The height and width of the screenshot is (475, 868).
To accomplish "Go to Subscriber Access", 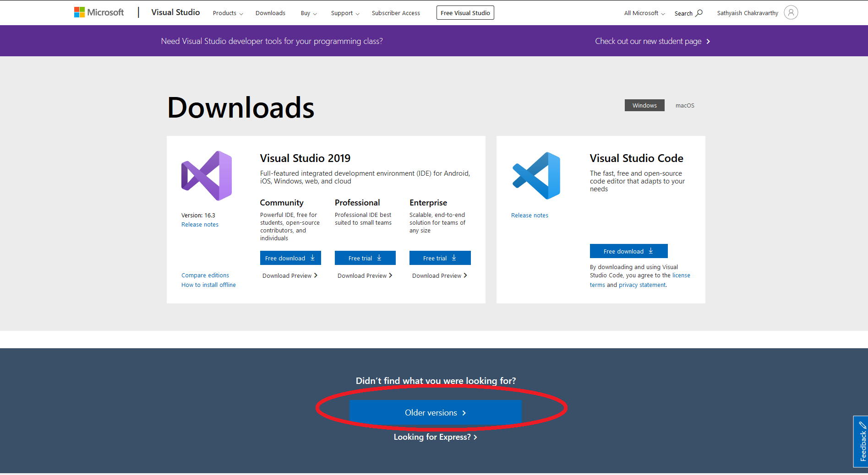I will coord(395,13).
